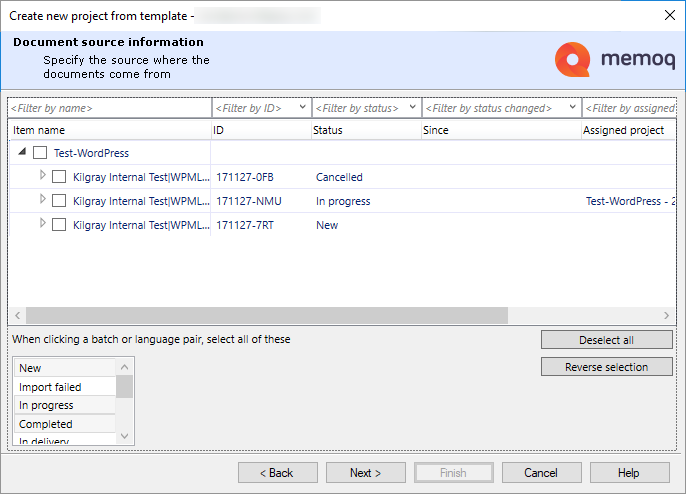Enable the checkbox for item 171127-7RT

coord(59,225)
